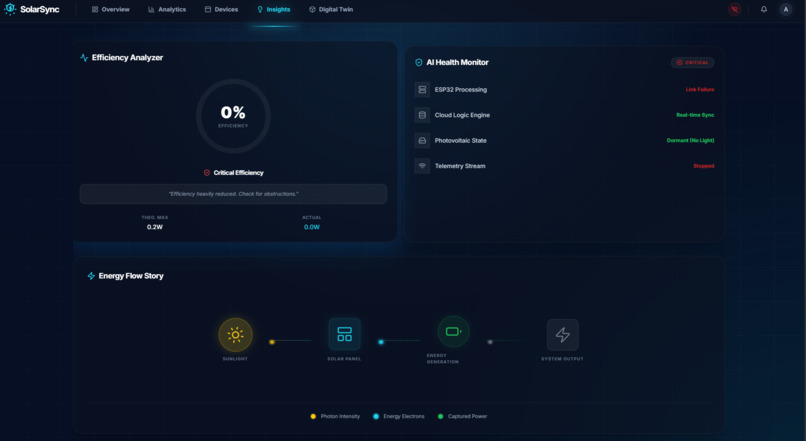Click the Telemetry Stream wifi icon
Screen dimensions: 806x441
(x=422, y=166)
